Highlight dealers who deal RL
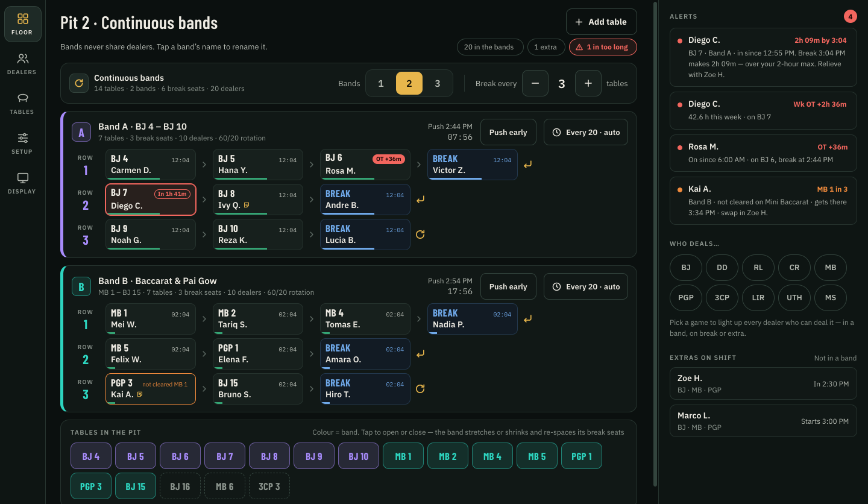This screenshot has height=504, width=868. 758,267
